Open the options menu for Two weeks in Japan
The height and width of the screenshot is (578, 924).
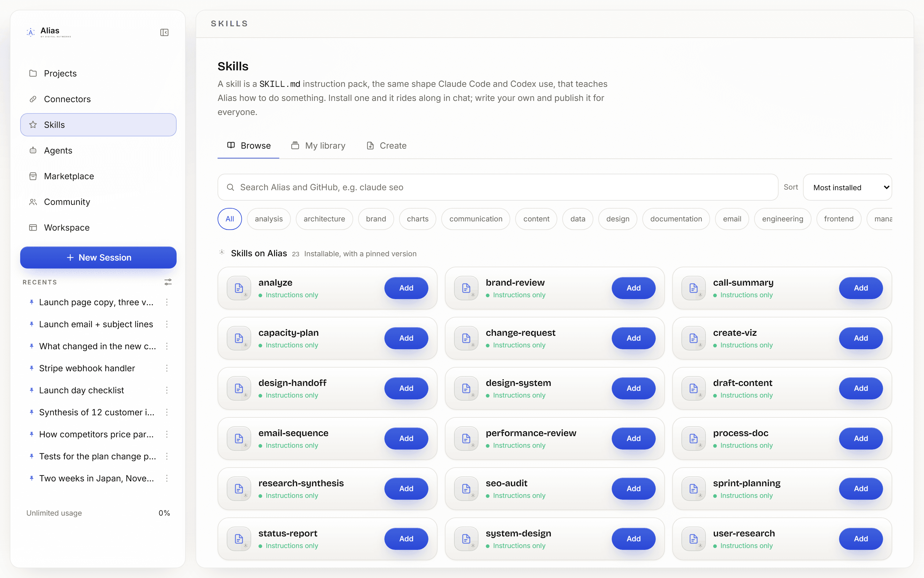coord(167,478)
